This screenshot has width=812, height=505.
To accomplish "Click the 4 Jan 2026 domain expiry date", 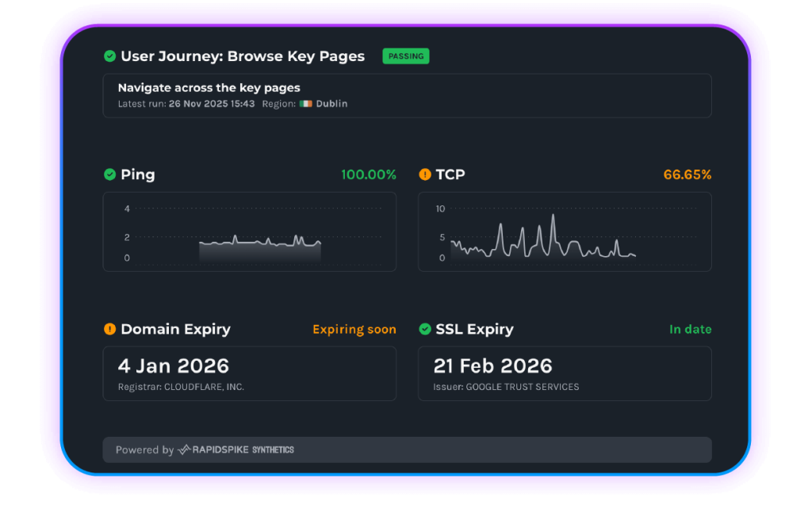I will (174, 365).
